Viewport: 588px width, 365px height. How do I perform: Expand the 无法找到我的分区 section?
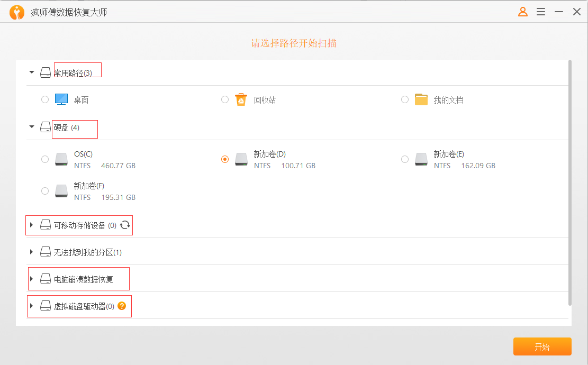(32, 252)
